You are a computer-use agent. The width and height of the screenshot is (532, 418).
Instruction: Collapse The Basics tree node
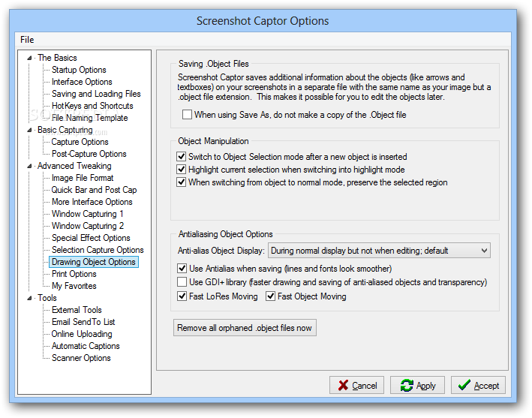29,58
